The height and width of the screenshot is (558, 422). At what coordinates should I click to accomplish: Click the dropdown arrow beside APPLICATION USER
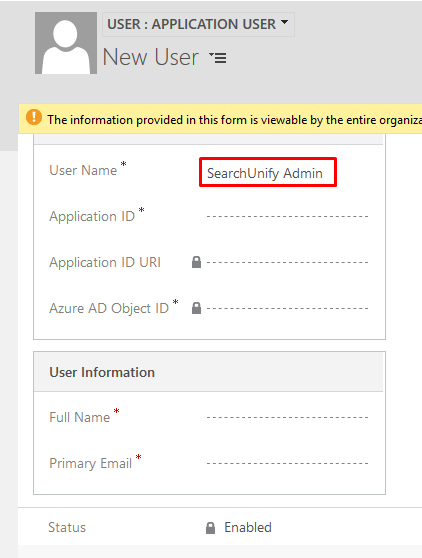[284, 22]
